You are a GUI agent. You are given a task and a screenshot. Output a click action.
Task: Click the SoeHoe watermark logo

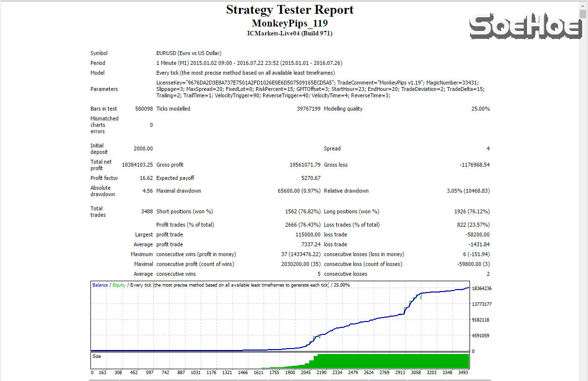pos(525,27)
